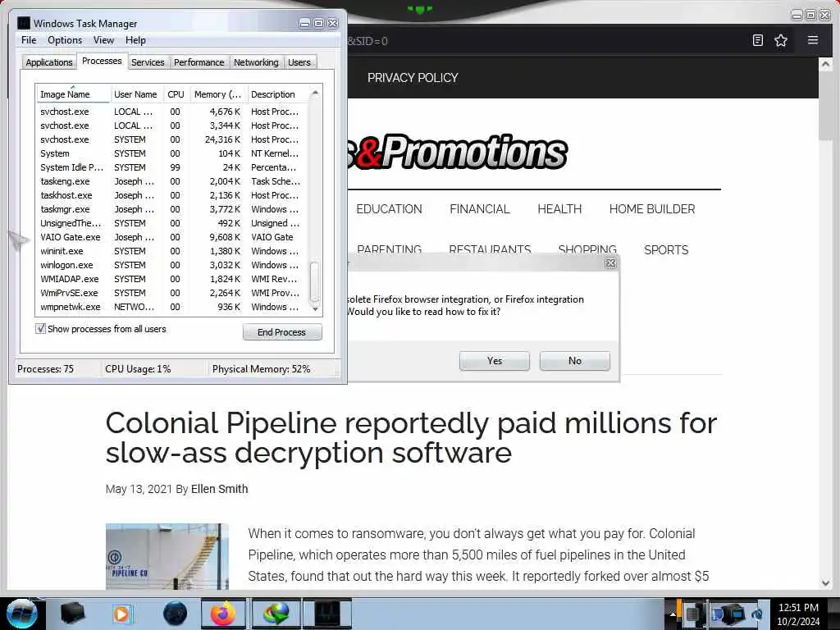Open the HOME BUILDER category
Screen dimensions: 840x630
tap(652, 209)
